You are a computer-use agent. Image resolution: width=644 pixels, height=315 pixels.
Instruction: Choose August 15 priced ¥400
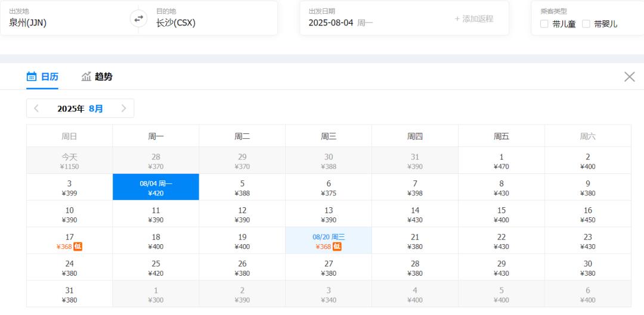pyautogui.click(x=501, y=214)
